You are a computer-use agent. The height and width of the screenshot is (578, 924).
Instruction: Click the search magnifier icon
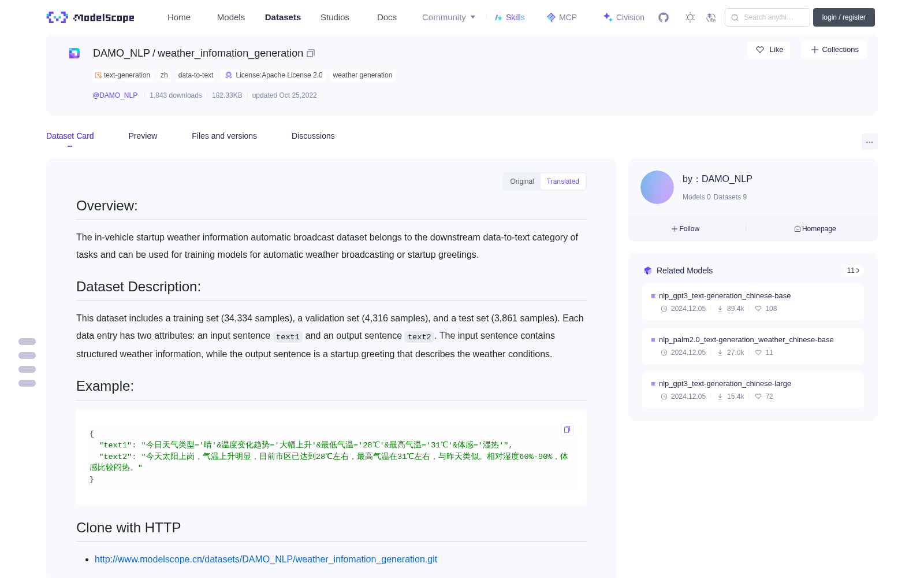point(735,17)
